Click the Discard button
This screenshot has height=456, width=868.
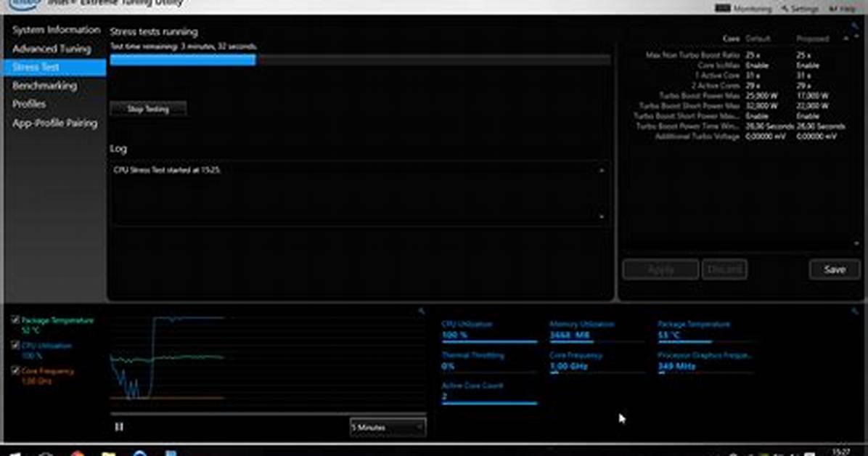(724, 269)
